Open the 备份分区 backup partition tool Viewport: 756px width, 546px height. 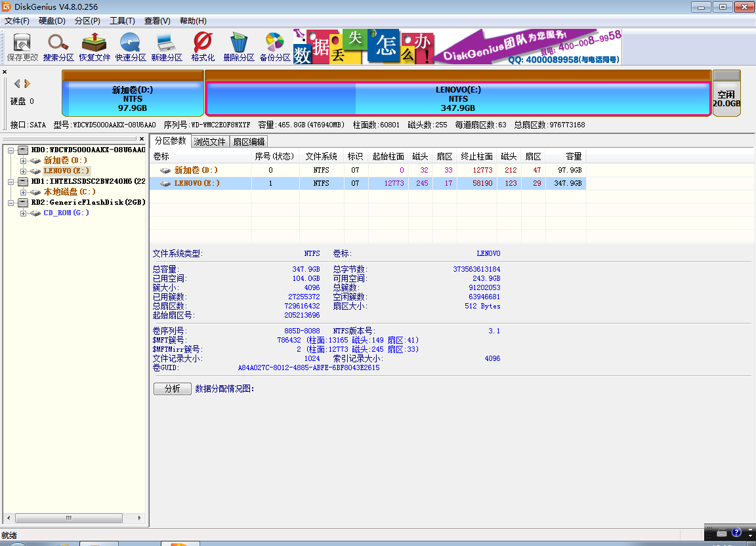[275, 47]
